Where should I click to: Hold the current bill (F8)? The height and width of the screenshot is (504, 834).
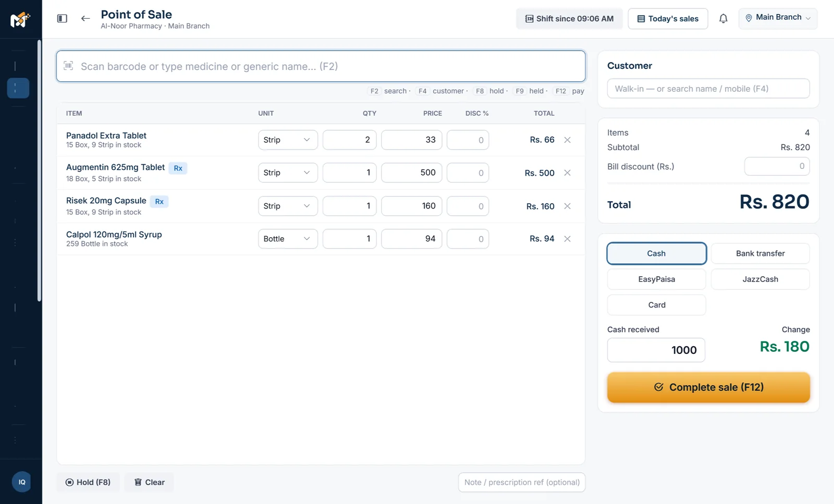88,482
